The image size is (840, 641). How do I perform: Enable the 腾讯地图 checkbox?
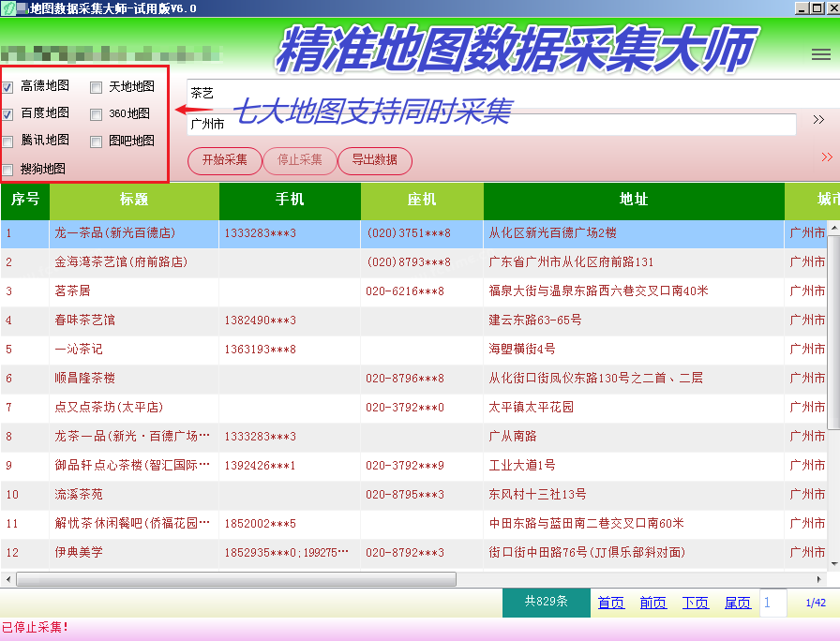pos(8,142)
